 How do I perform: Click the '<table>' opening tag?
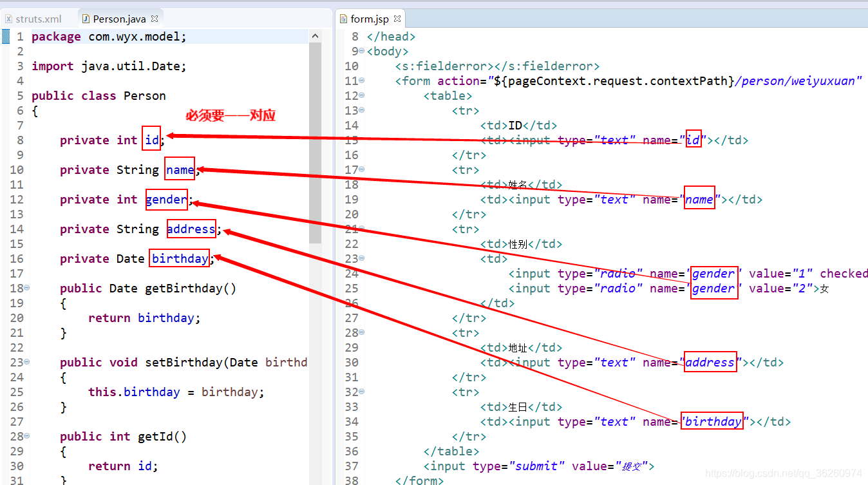[x=448, y=96]
